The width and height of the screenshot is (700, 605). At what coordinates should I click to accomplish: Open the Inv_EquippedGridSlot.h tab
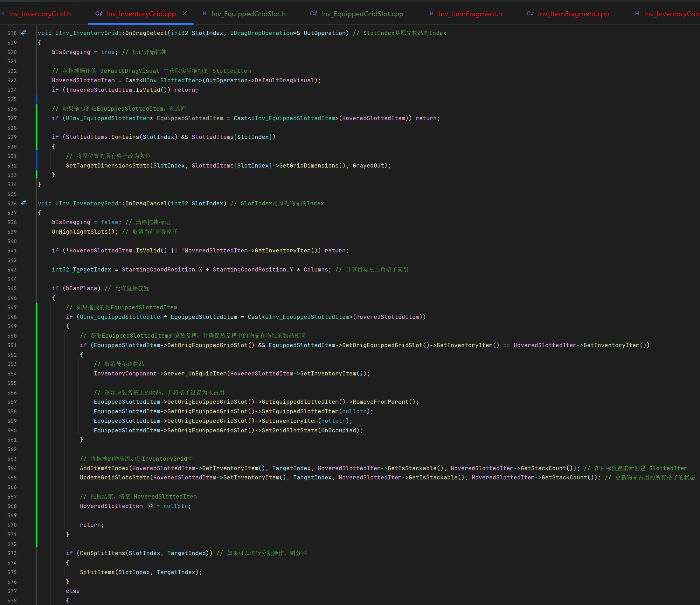(248, 14)
